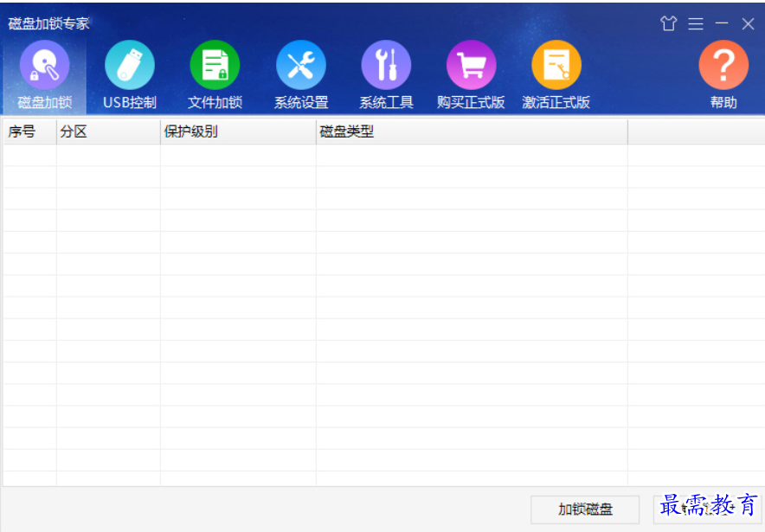Open the 磁盘加锁 disk lock section
This screenshot has height=532, width=765.
pyautogui.click(x=44, y=75)
